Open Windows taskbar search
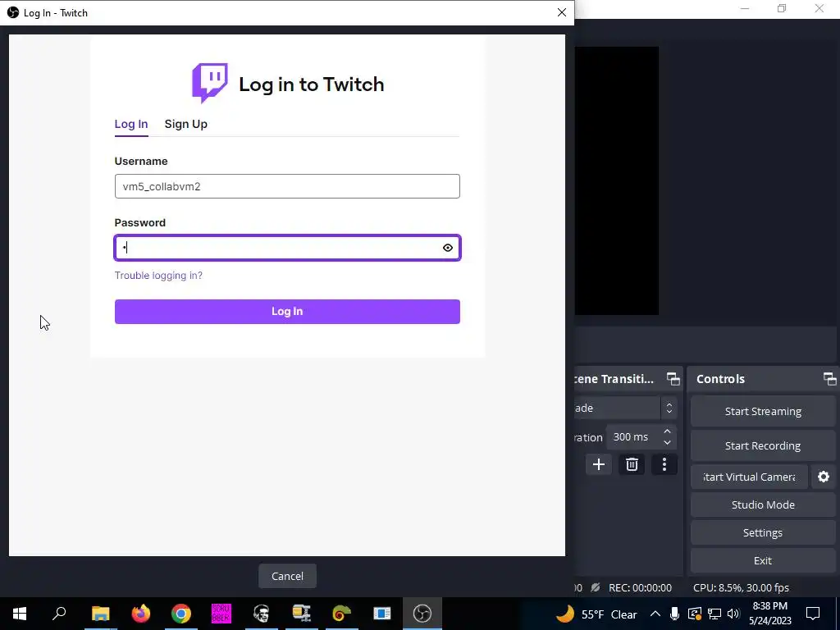 coord(59,614)
